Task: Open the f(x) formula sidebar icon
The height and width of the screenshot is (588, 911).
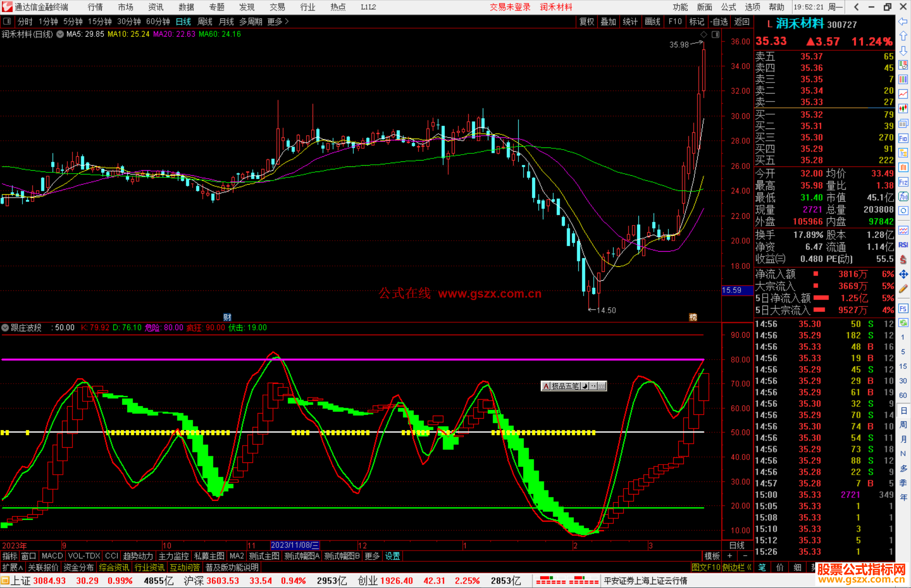Action: click(x=903, y=196)
